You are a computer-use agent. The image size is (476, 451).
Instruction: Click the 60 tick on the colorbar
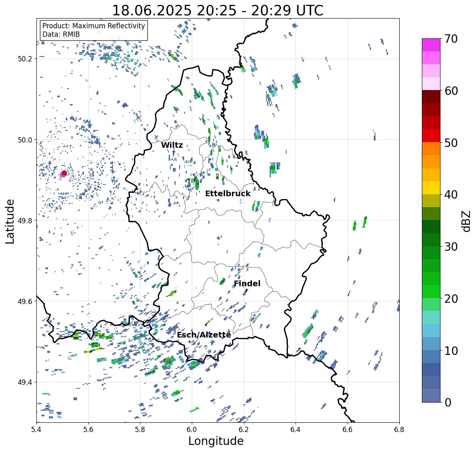click(451, 91)
